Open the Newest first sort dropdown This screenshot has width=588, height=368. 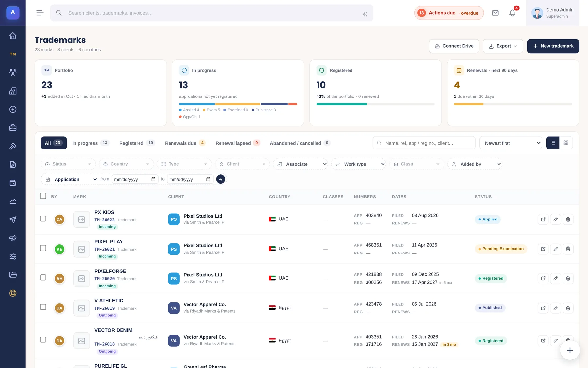point(511,143)
